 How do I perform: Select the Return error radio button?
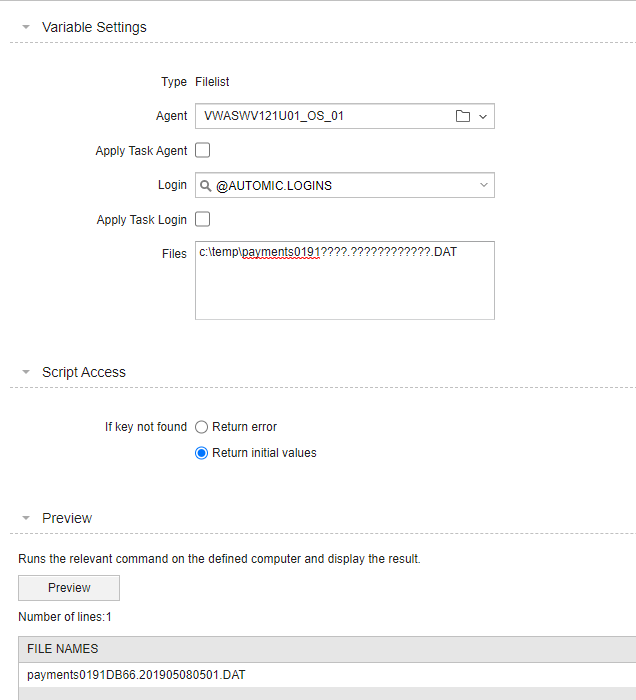coord(202,427)
